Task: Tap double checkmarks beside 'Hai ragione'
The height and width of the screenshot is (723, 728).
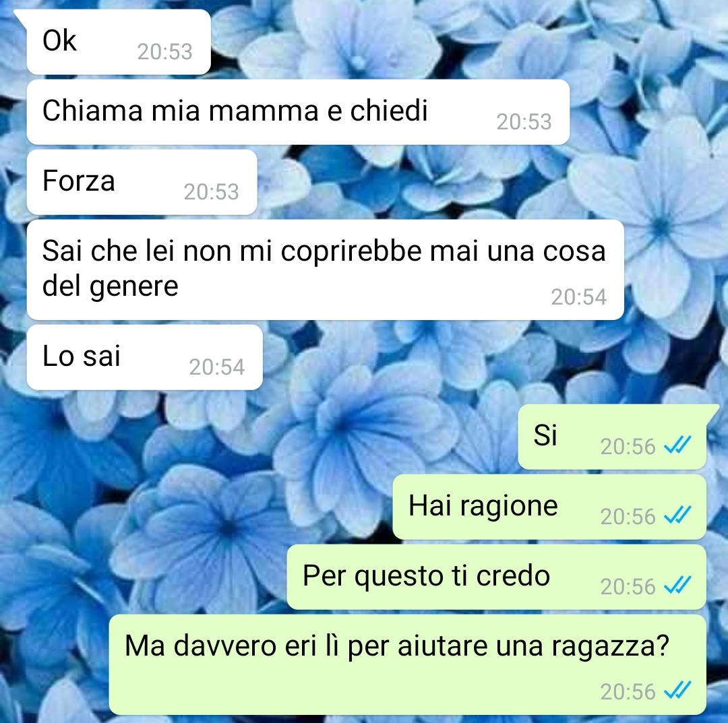Action: 678,516
